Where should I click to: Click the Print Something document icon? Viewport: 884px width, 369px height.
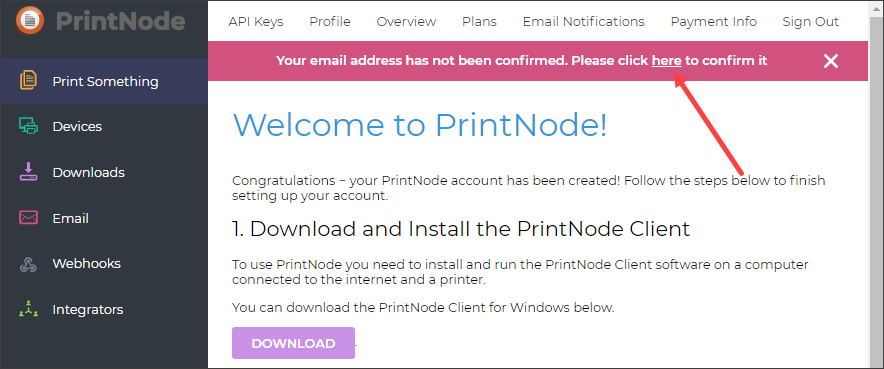tap(28, 81)
